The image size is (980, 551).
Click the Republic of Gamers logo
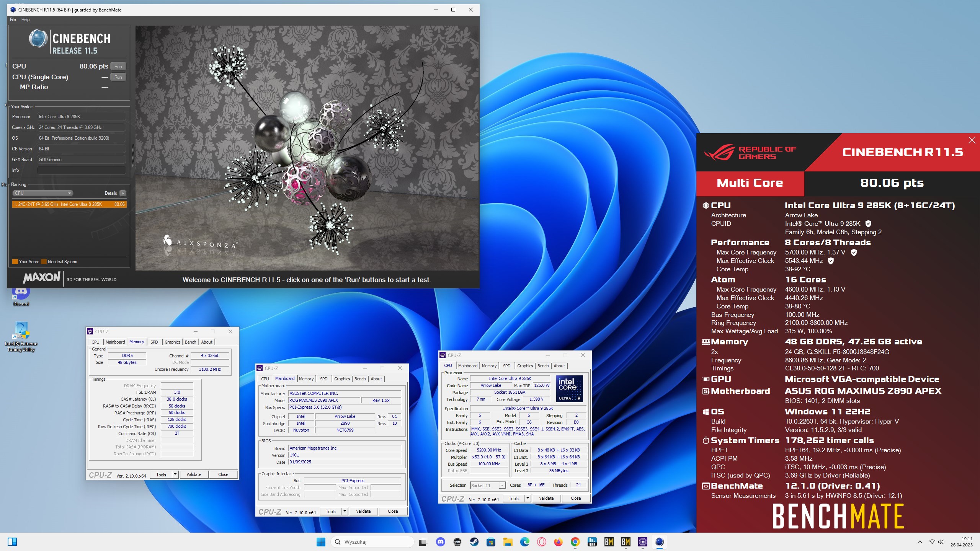pyautogui.click(x=750, y=152)
